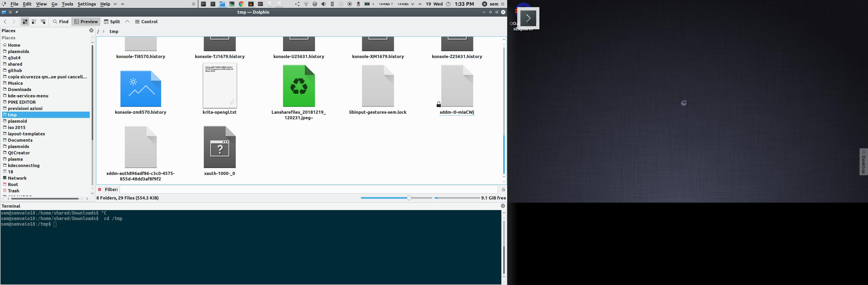Open the Settings menu
Screen dimensions: 868x285
(87, 4)
